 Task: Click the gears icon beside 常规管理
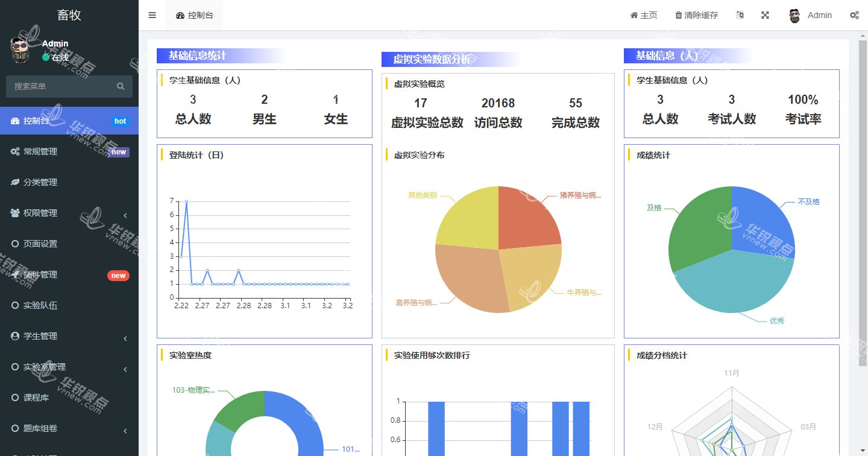pos(15,151)
